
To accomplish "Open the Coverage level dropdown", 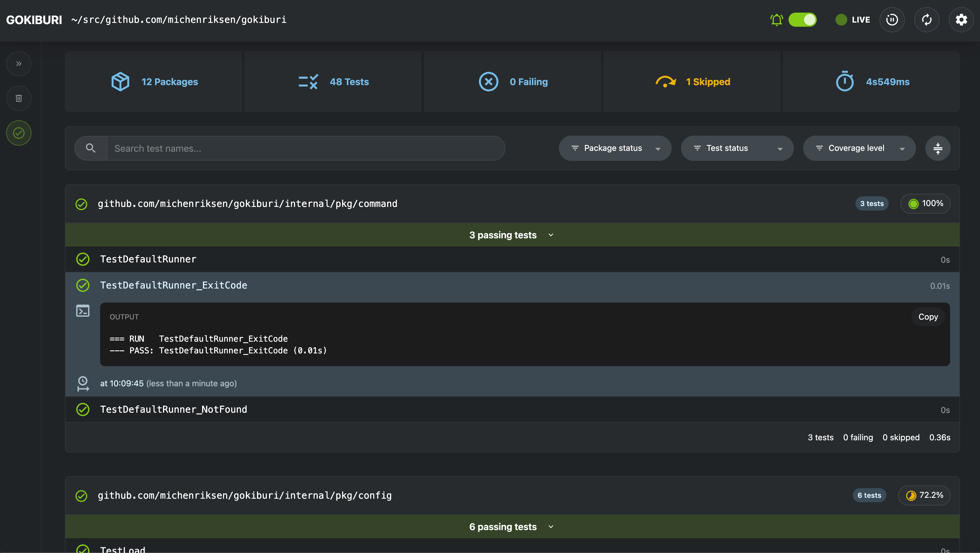I will point(859,148).
